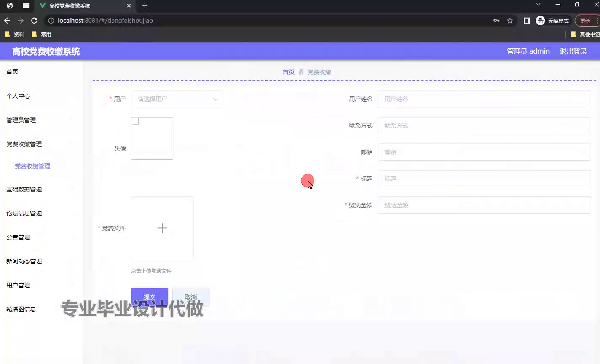Open a new browser tab with plus icon
The height and width of the screenshot is (364, 600).
point(145,5)
